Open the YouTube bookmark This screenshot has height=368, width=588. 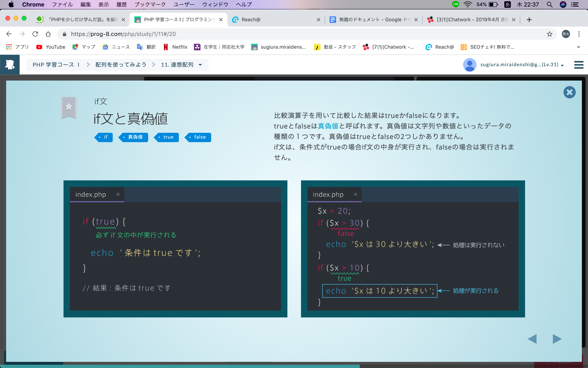pyautogui.click(x=51, y=47)
